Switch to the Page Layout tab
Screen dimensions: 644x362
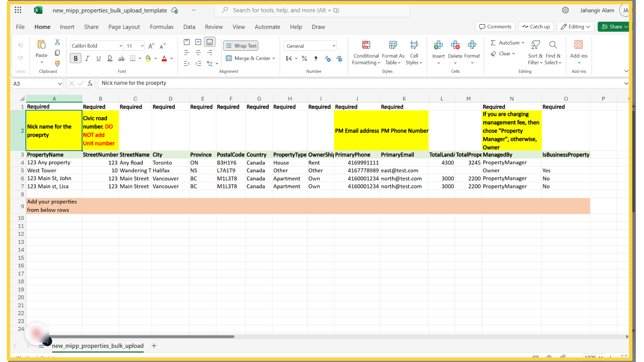pyautogui.click(x=124, y=27)
